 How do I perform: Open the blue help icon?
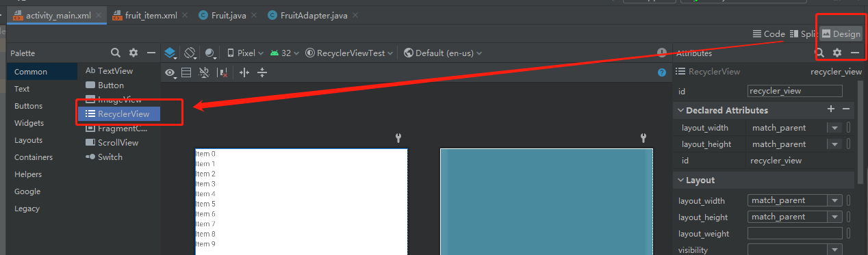662,72
